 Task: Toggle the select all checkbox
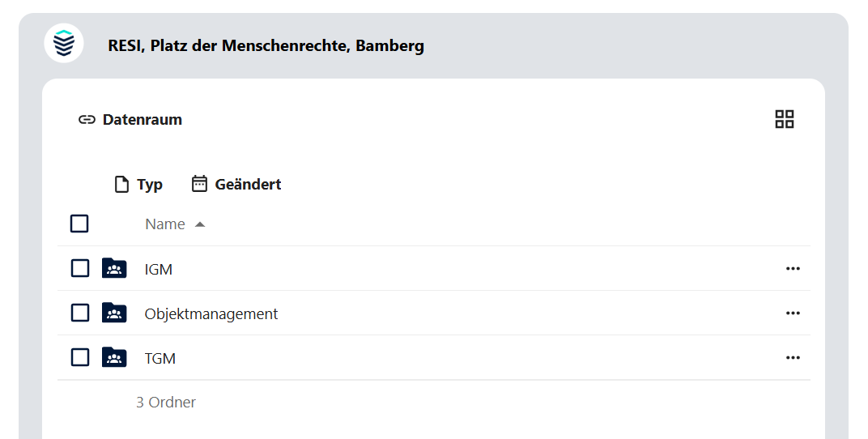tap(79, 224)
